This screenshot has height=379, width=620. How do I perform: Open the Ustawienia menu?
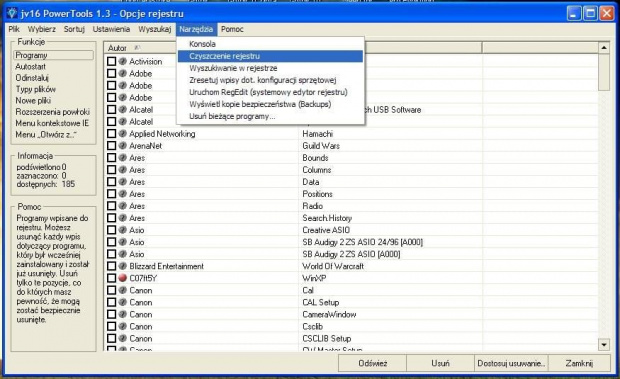coord(111,29)
